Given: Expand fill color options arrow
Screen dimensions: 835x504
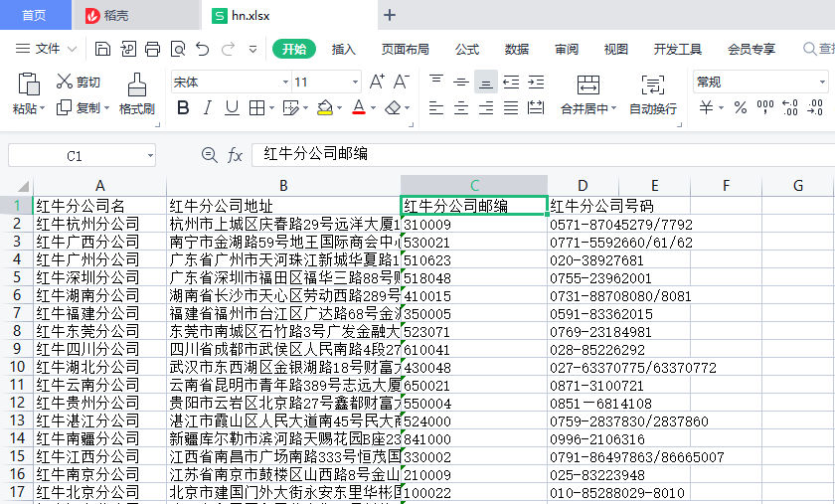Looking at the screenshot, I should pos(339,108).
